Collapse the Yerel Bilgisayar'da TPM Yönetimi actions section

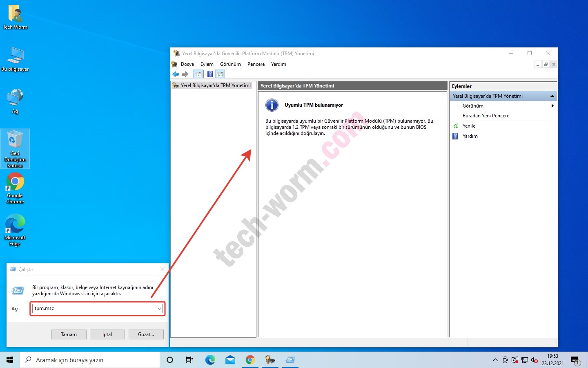pyautogui.click(x=552, y=96)
